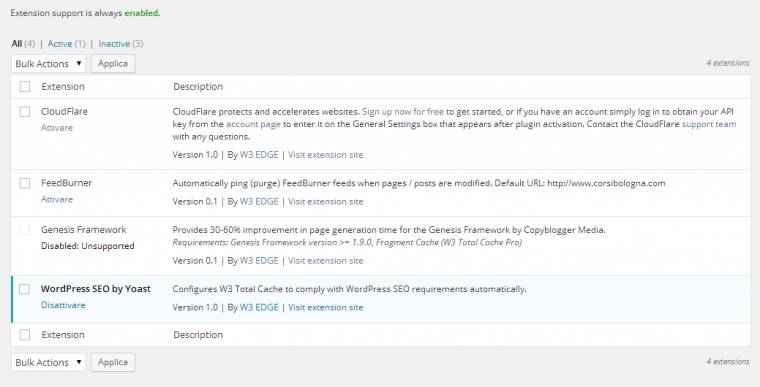Screen dimensions: 760x387
Task: Click Version 1.0 text in CloudFlare row
Action: [195, 155]
